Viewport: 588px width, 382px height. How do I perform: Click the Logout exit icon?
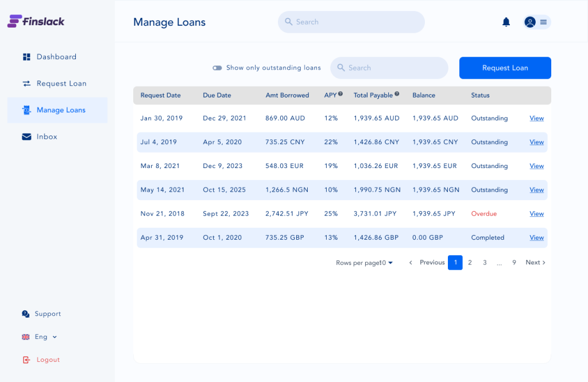pyautogui.click(x=25, y=359)
